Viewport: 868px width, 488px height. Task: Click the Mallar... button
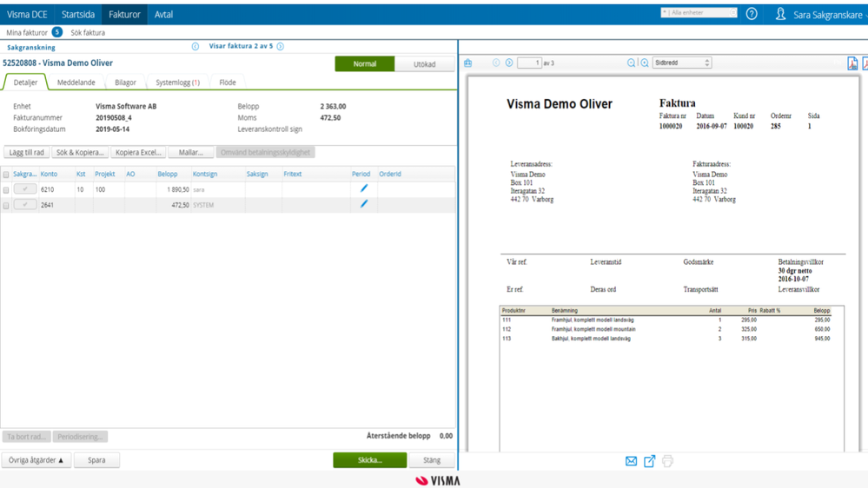point(191,152)
